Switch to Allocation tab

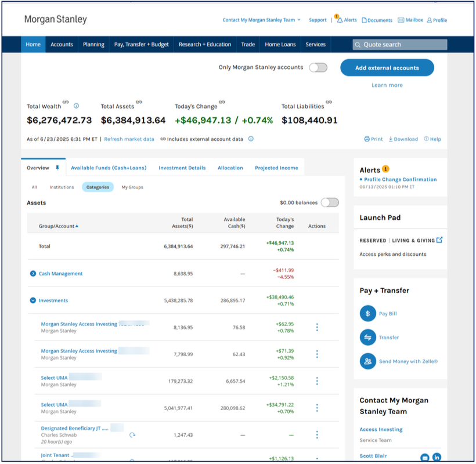[x=230, y=168]
